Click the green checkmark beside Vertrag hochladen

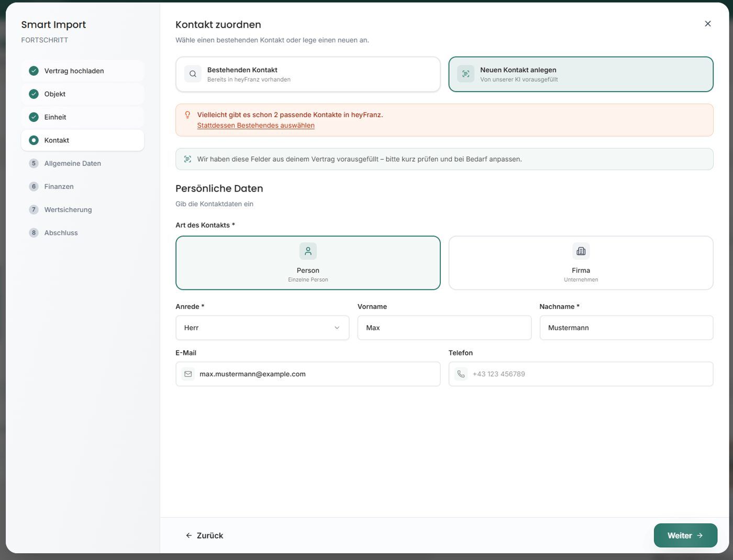coord(34,71)
